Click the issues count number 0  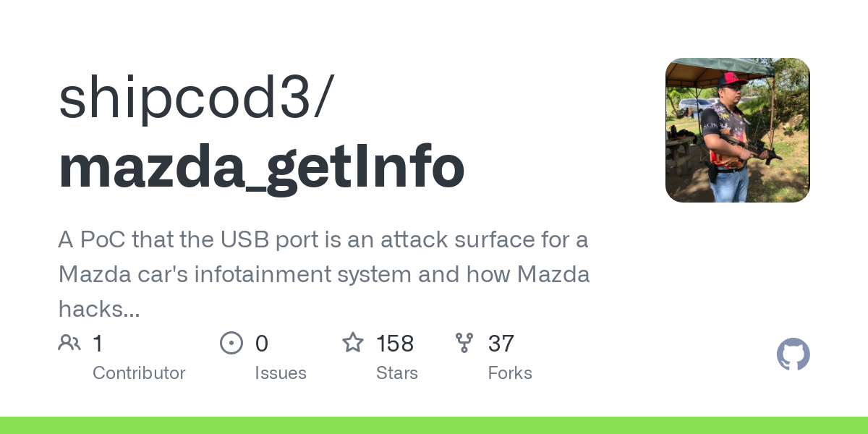[x=262, y=344]
